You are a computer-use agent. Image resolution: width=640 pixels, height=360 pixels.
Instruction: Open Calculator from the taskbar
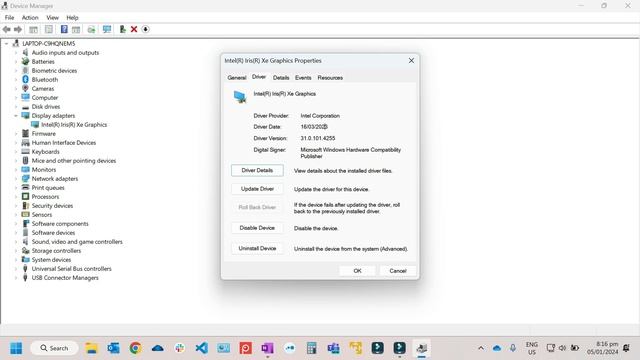pos(311,348)
